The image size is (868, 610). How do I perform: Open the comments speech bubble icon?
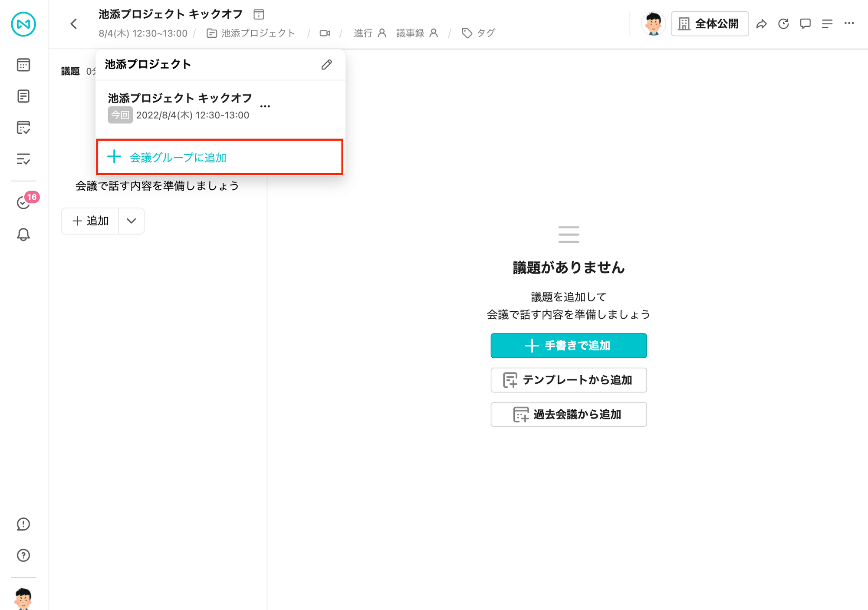click(x=806, y=24)
